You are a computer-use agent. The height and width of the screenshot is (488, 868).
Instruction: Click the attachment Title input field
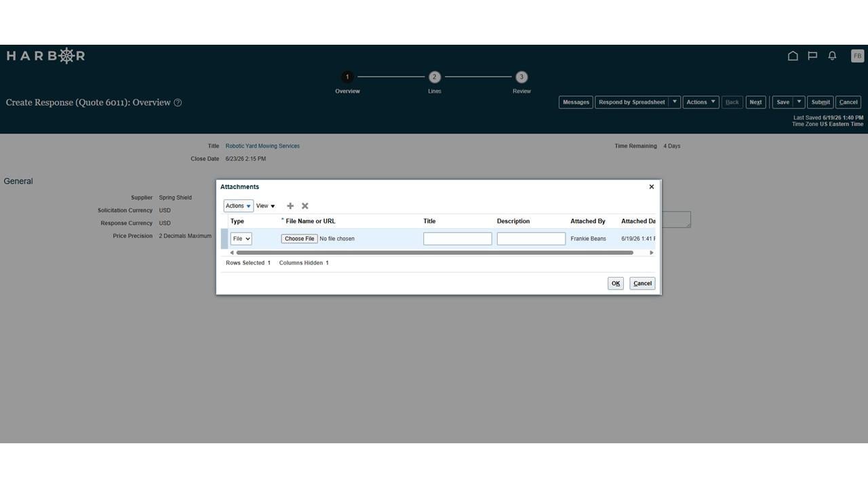[458, 239]
